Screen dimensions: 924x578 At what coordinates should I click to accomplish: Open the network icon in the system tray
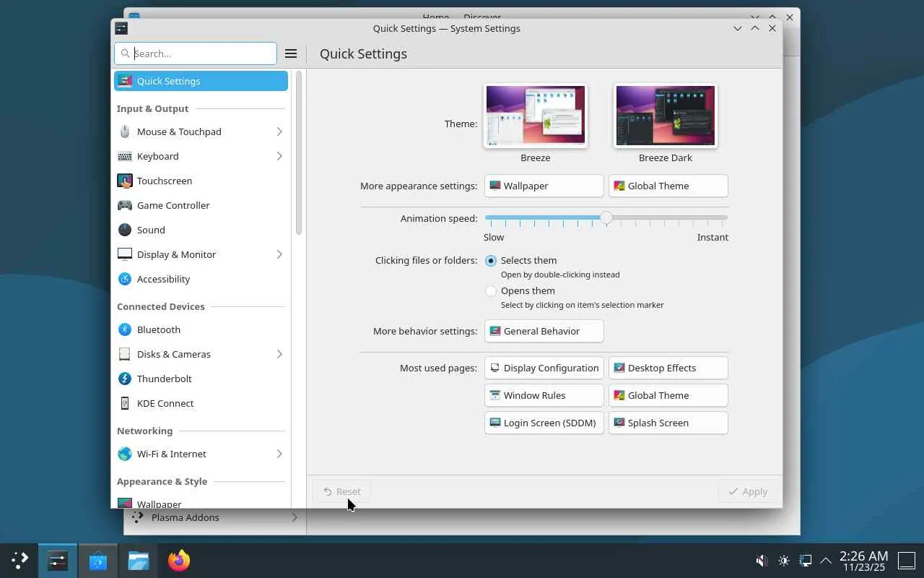point(806,561)
